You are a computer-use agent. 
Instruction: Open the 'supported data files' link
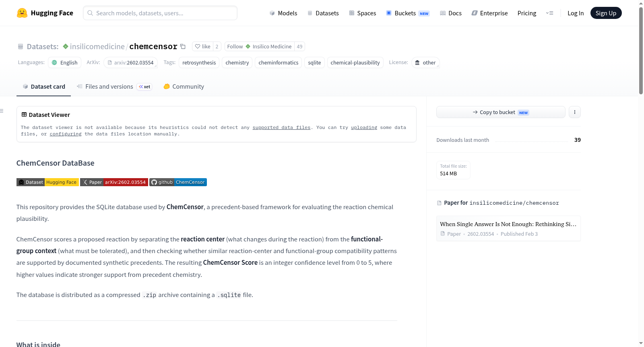point(281,127)
